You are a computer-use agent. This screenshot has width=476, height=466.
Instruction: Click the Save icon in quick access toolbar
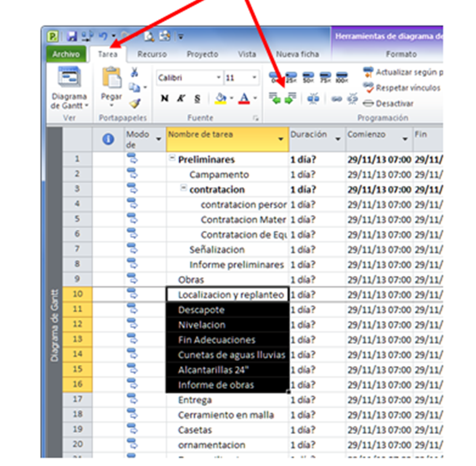(72, 36)
